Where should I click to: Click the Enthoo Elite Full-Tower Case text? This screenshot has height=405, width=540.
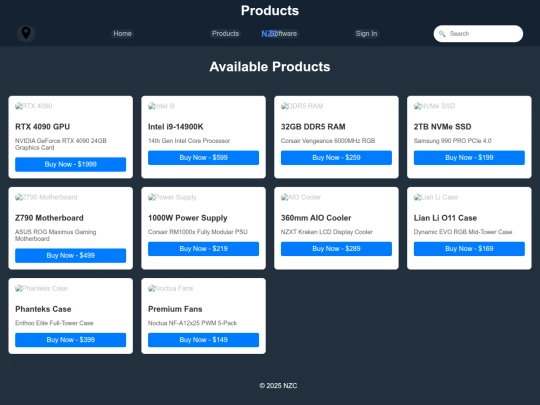(54, 323)
